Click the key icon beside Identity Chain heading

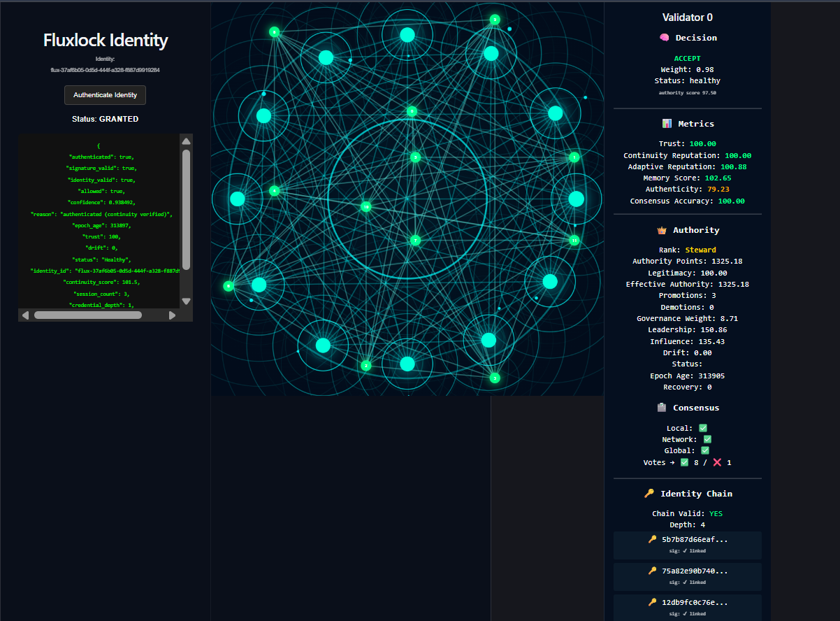pos(649,494)
